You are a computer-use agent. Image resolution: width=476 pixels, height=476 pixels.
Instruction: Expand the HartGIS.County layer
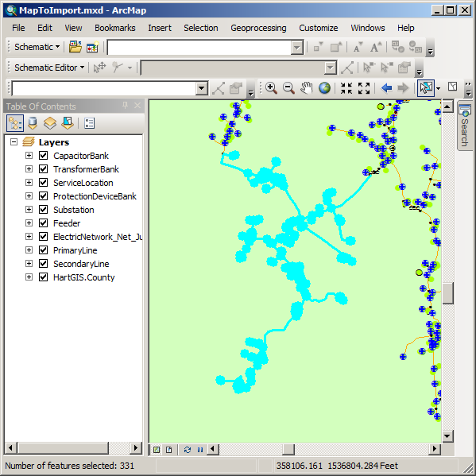point(29,277)
